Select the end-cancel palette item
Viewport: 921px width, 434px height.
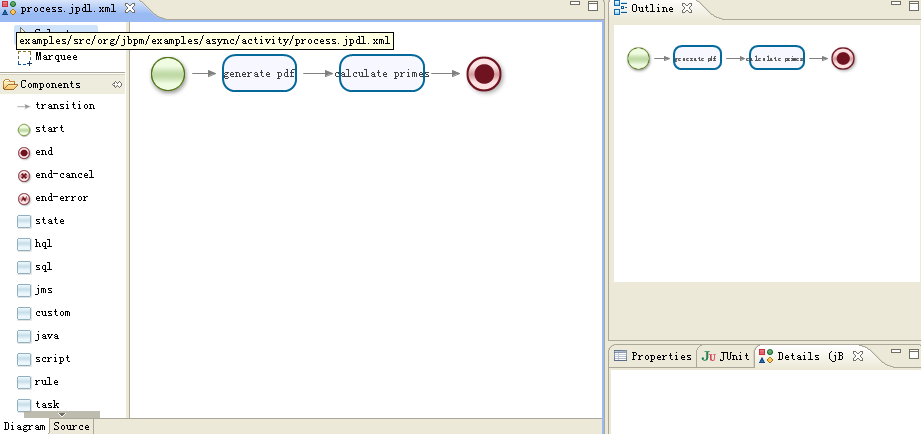(x=56, y=175)
